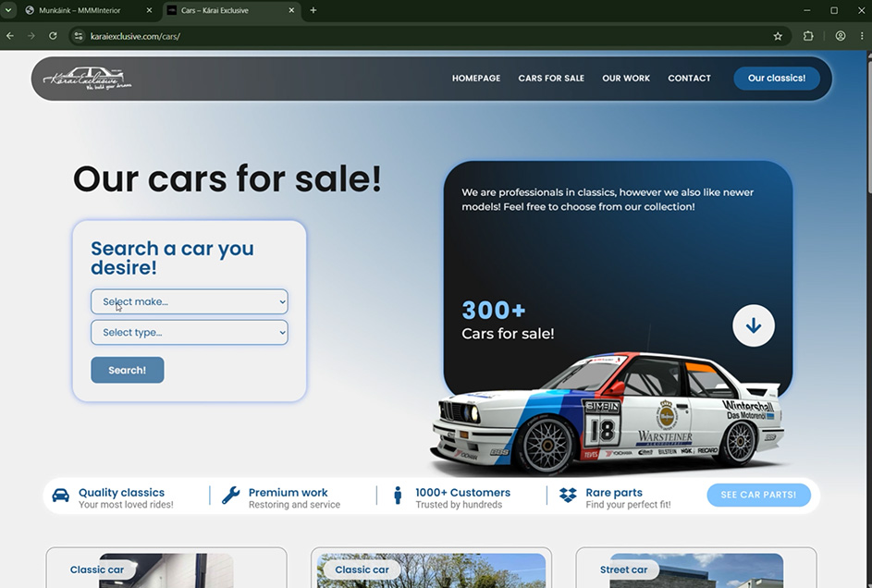The height and width of the screenshot is (588, 872).
Task: Click Restoring and service subtitle
Action: (294, 505)
